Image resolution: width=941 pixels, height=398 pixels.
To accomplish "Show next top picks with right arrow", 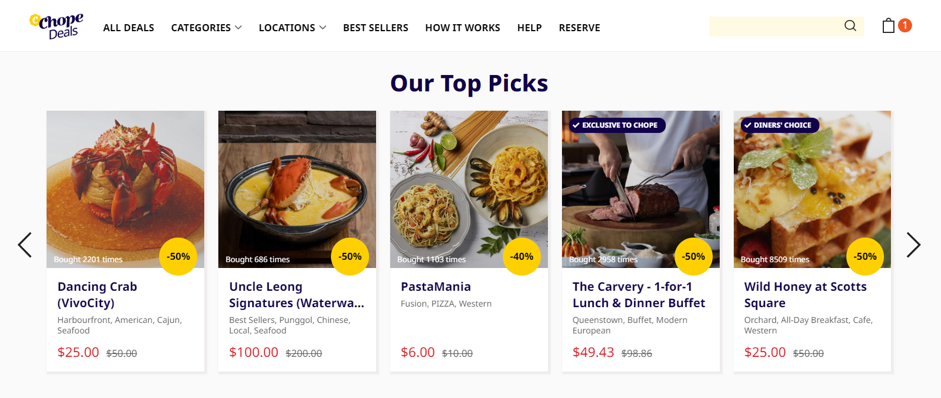I will point(913,245).
